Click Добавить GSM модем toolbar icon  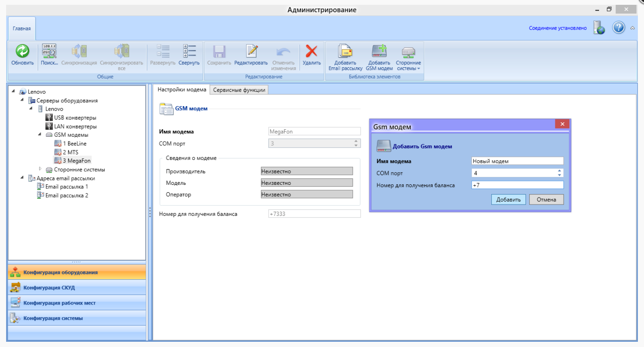click(x=379, y=52)
